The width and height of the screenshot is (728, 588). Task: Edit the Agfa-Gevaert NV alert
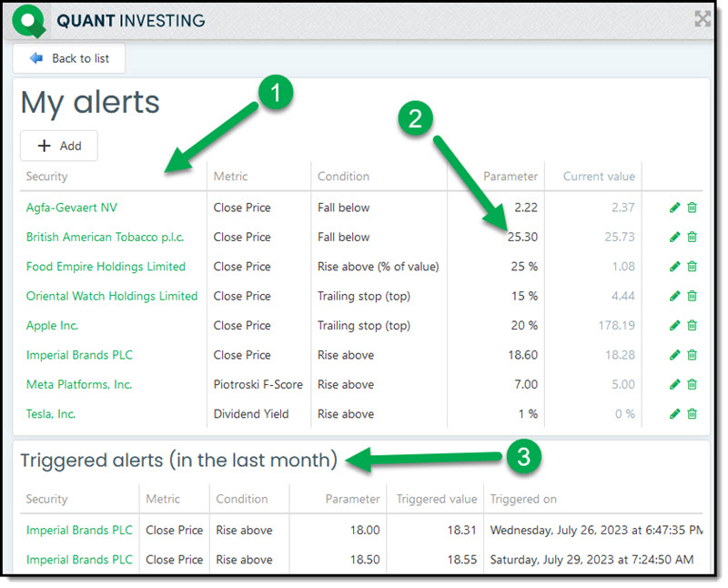coord(674,208)
